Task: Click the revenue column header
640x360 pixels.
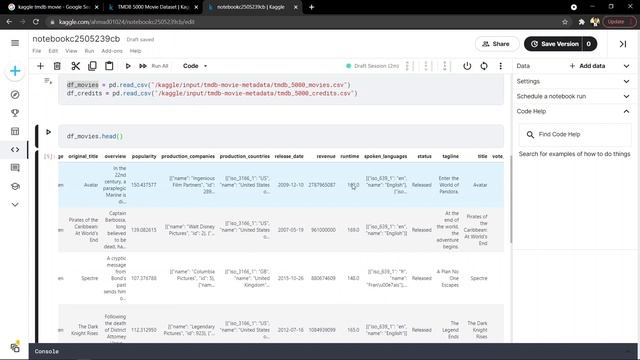Action: [326, 156]
